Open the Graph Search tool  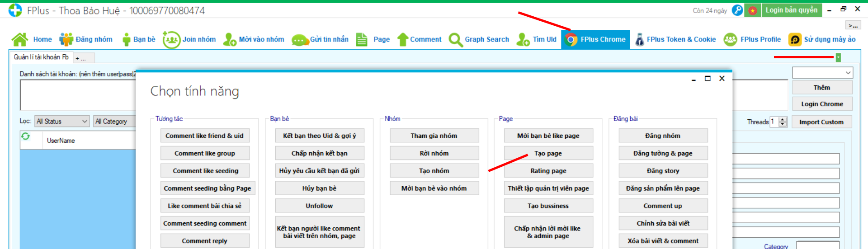point(479,40)
